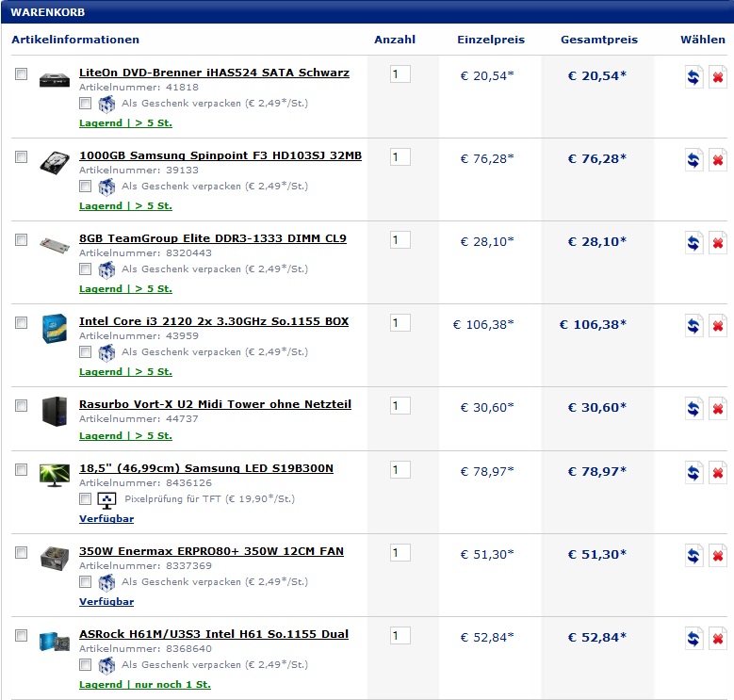The image size is (734, 700).
Task: Click gift box icon under ASRock H61M/U3S3
Action: [106, 665]
